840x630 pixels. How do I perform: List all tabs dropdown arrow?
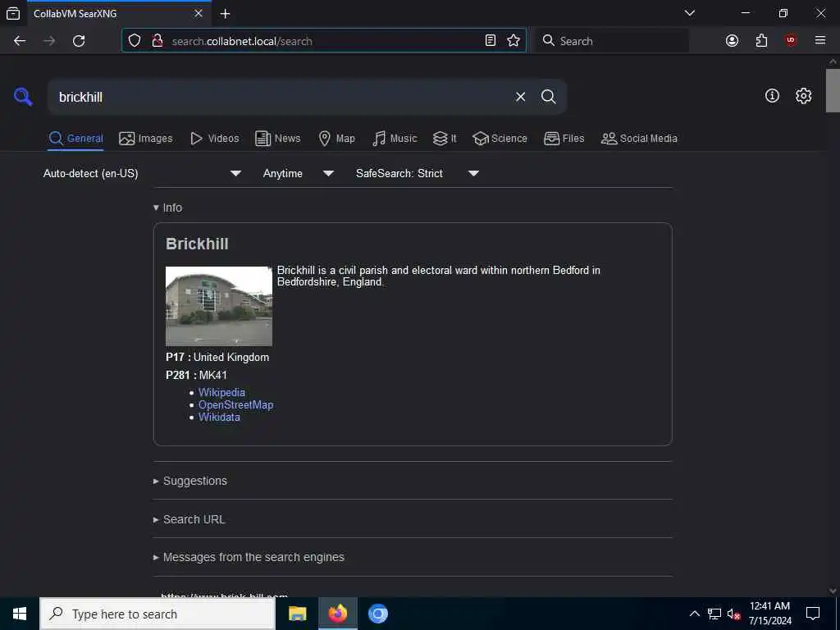pyautogui.click(x=690, y=13)
